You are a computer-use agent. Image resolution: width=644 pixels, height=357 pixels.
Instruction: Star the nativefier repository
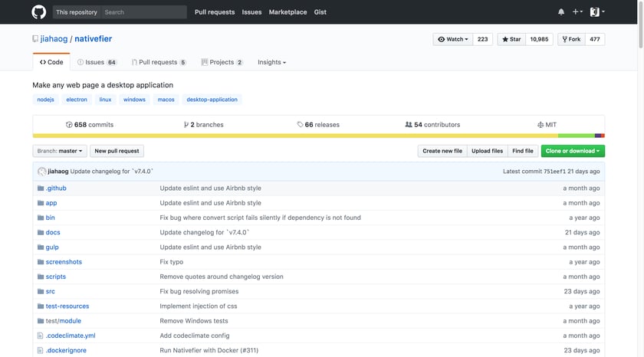[x=511, y=39]
